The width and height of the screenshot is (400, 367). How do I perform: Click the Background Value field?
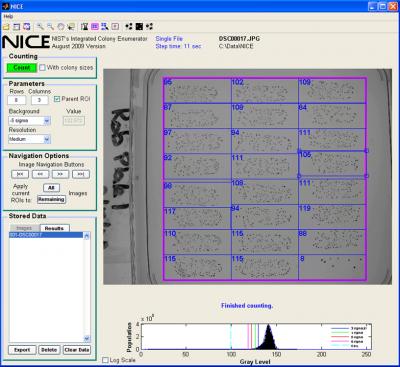tap(74, 121)
